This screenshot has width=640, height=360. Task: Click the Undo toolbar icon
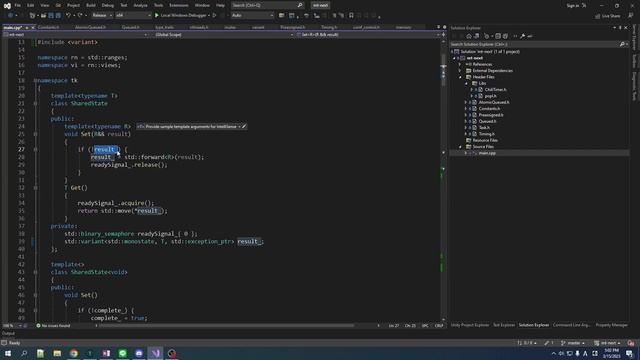click(x=68, y=16)
